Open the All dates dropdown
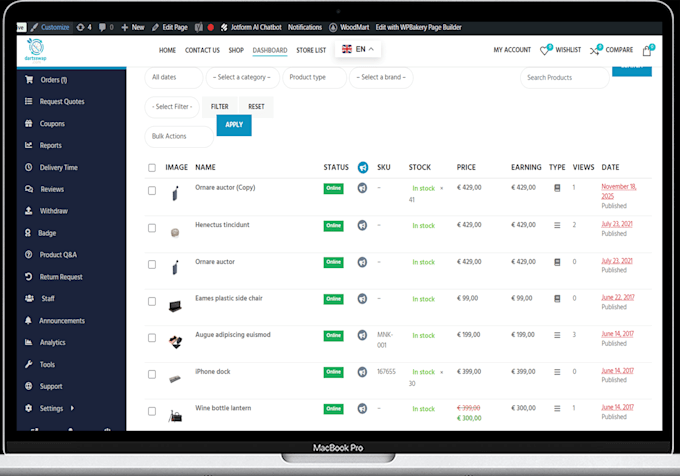 tap(173, 78)
